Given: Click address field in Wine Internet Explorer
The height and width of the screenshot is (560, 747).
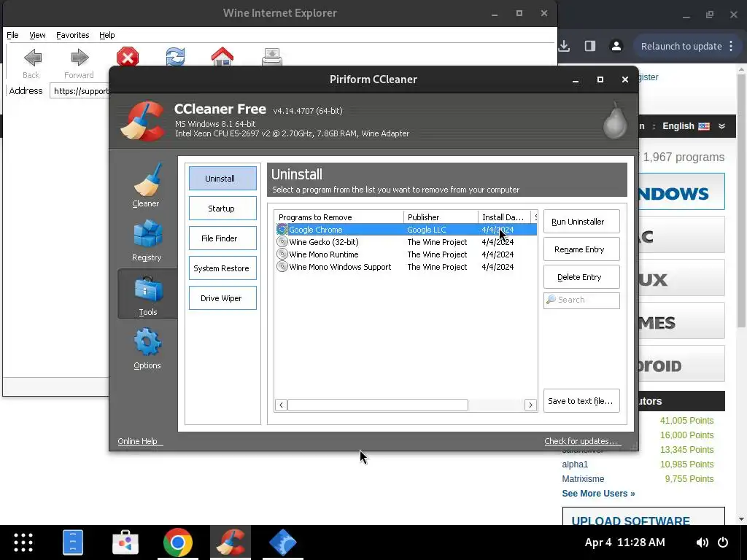Looking at the screenshot, I should (81, 91).
